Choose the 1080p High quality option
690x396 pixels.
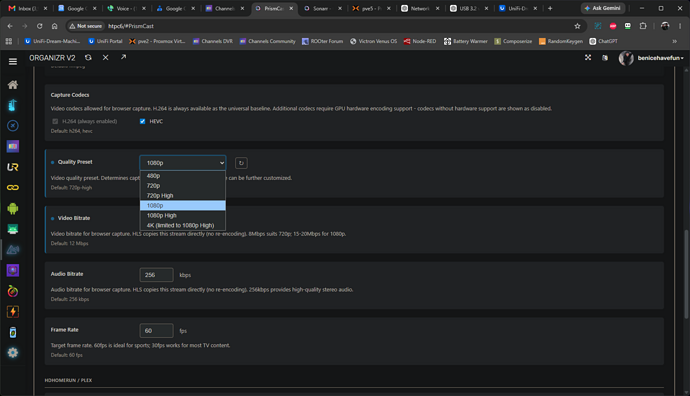[183, 215]
